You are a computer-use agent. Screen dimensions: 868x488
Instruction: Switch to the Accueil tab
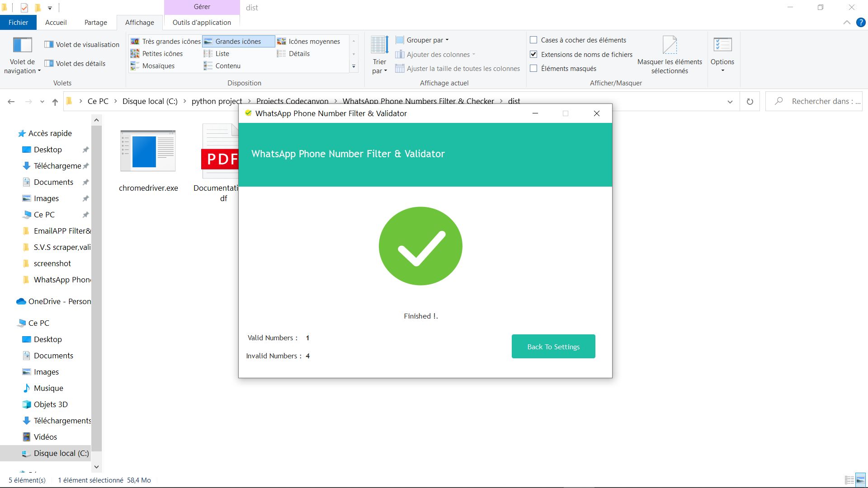[x=56, y=22]
